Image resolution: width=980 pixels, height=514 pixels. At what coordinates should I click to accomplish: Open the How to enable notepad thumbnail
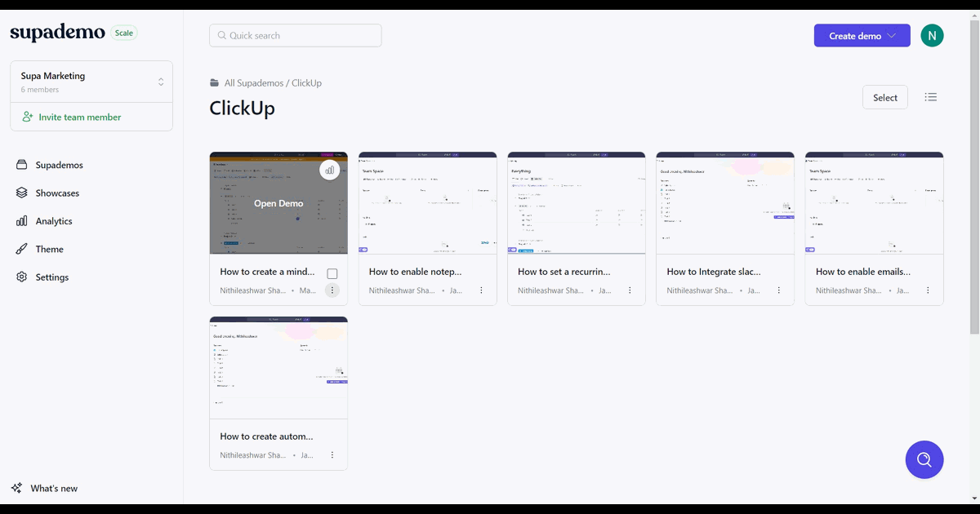(x=428, y=203)
